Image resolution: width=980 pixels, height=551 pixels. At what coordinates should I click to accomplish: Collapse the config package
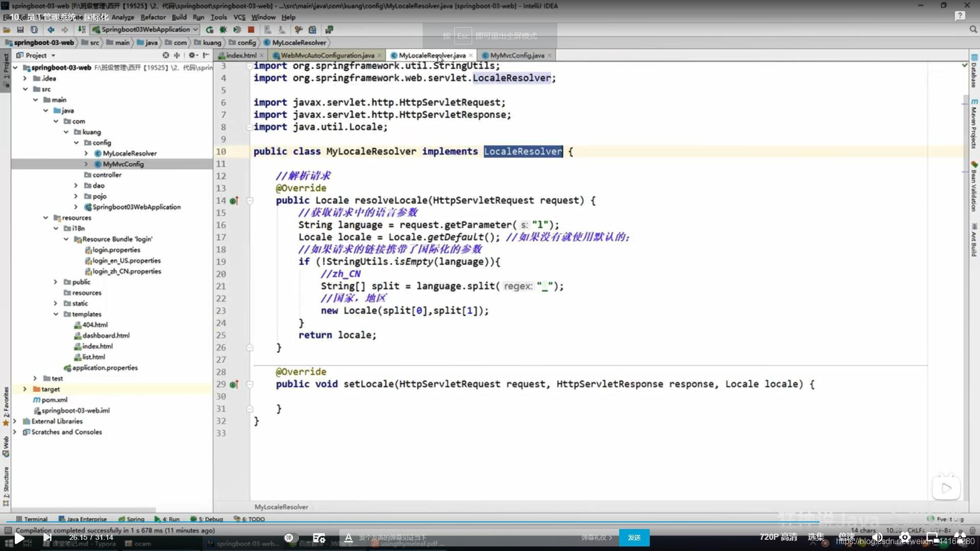tap(76, 143)
